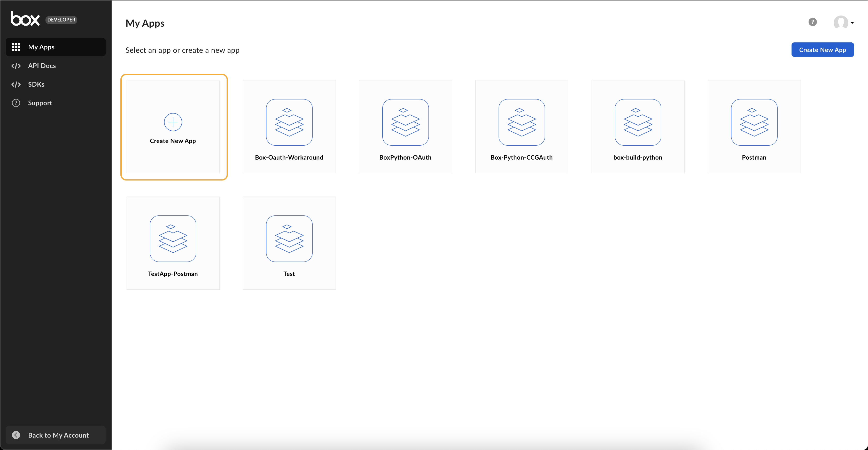Open Support from sidebar menu
Screen dimensions: 868x450
[x=40, y=103]
